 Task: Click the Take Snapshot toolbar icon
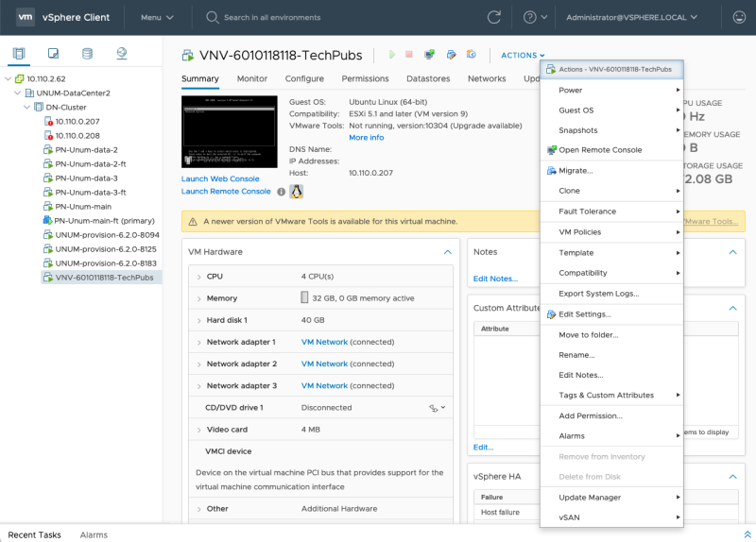click(471, 55)
